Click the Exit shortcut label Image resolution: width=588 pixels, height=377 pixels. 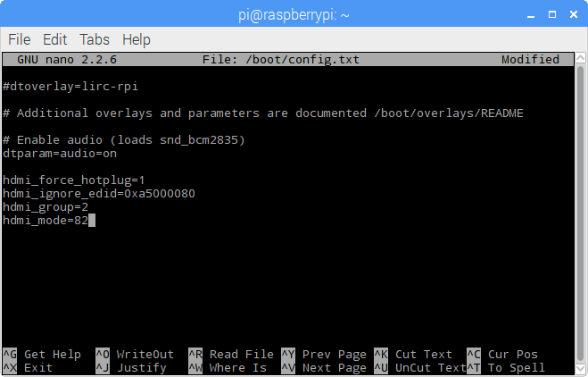click(37, 368)
